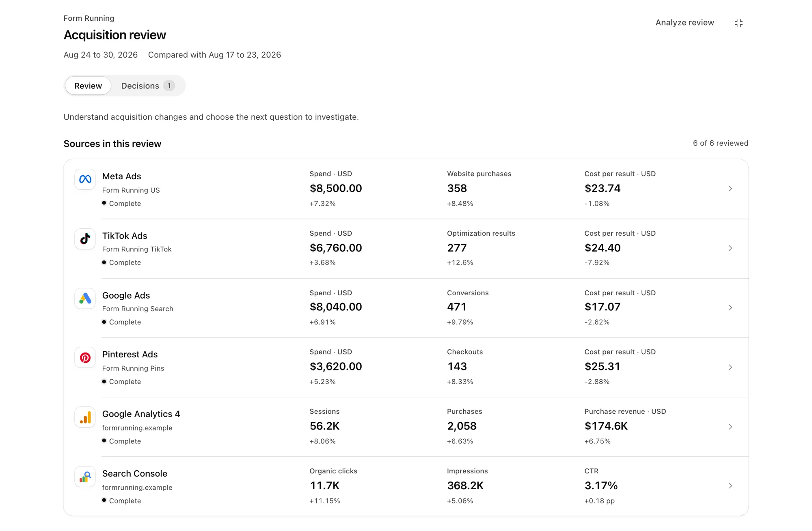
Task: Expand the TikTok Ads row chevron
Action: tap(730, 248)
